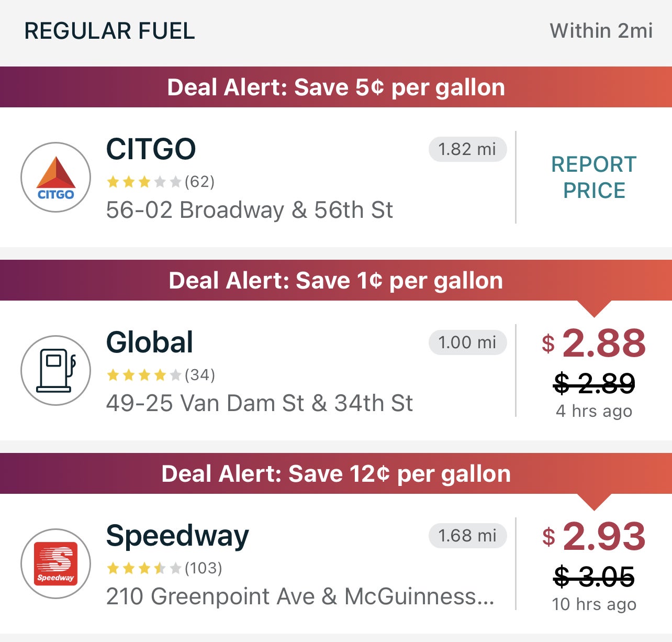The height and width of the screenshot is (642, 672).
Task: Click REPORT PRICE for CITGO
Action: (593, 177)
